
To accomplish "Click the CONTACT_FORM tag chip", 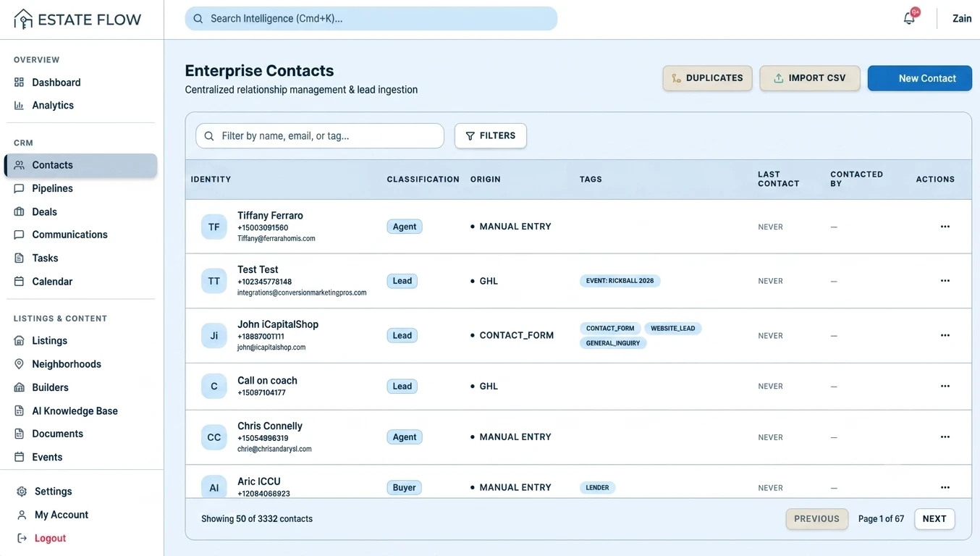I will [x=610, y=329].
